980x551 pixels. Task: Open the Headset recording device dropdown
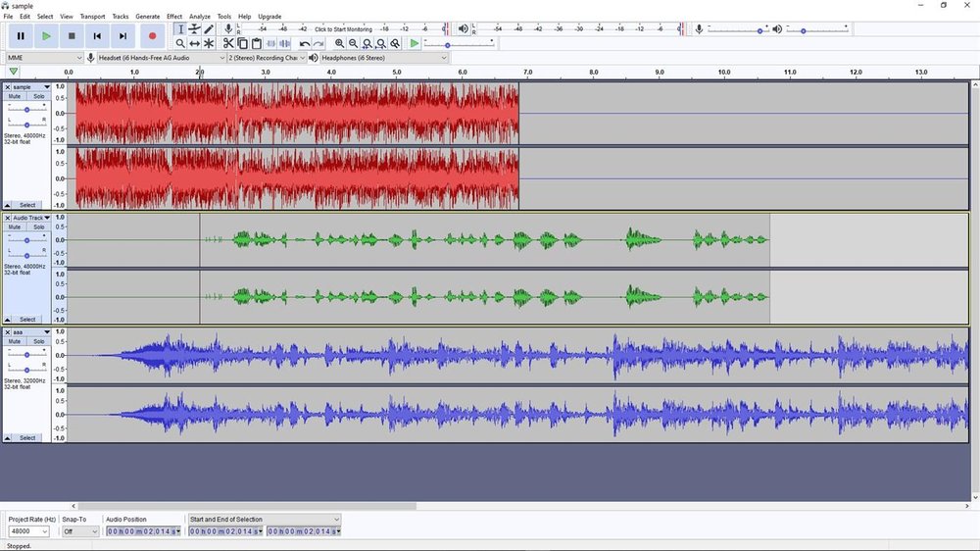162,58
